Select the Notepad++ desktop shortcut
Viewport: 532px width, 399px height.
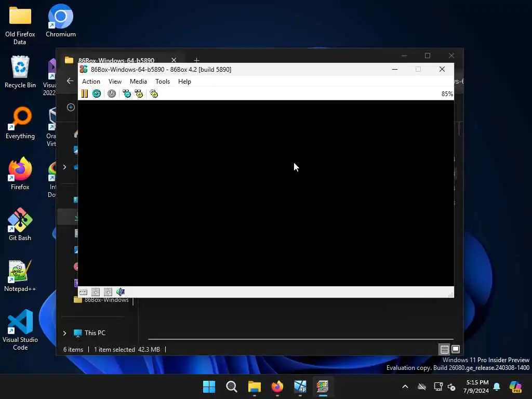(x=20, y=275)
